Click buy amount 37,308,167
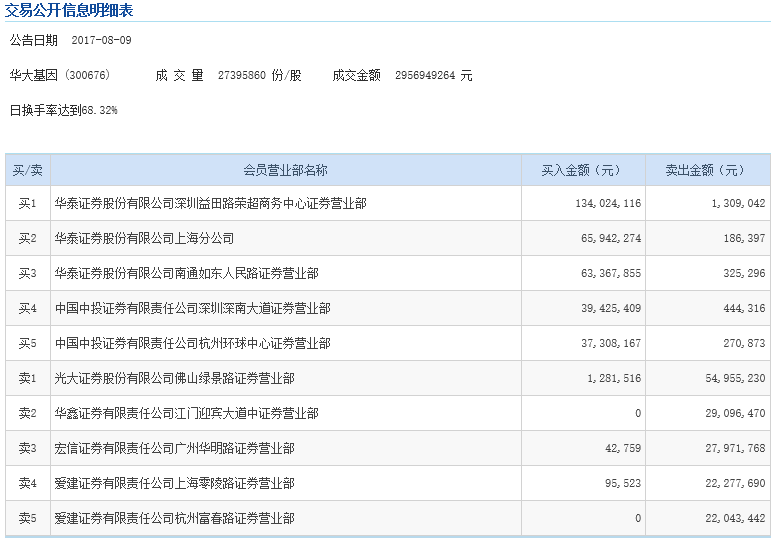This screenshot has width=775, height=542. (x=611, y=343)
